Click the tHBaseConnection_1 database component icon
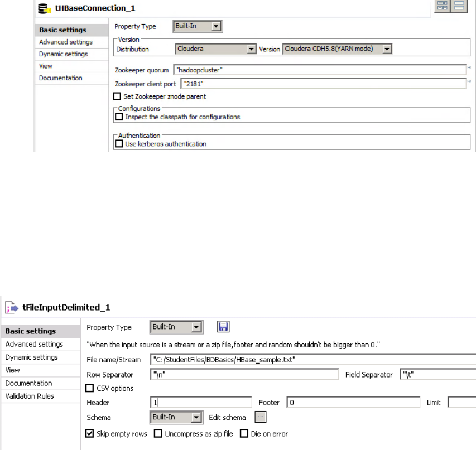Screen dimensions: 476x450 click(x=44, y=8)
